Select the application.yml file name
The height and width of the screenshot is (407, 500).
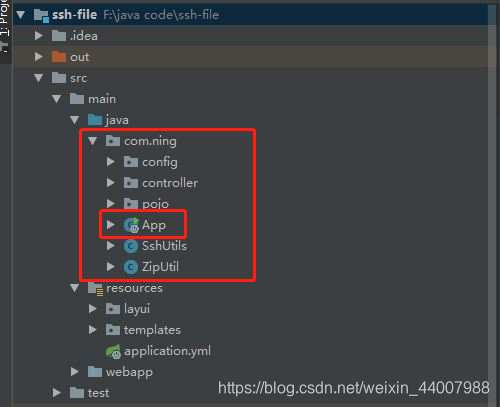(x=167, y=351)
